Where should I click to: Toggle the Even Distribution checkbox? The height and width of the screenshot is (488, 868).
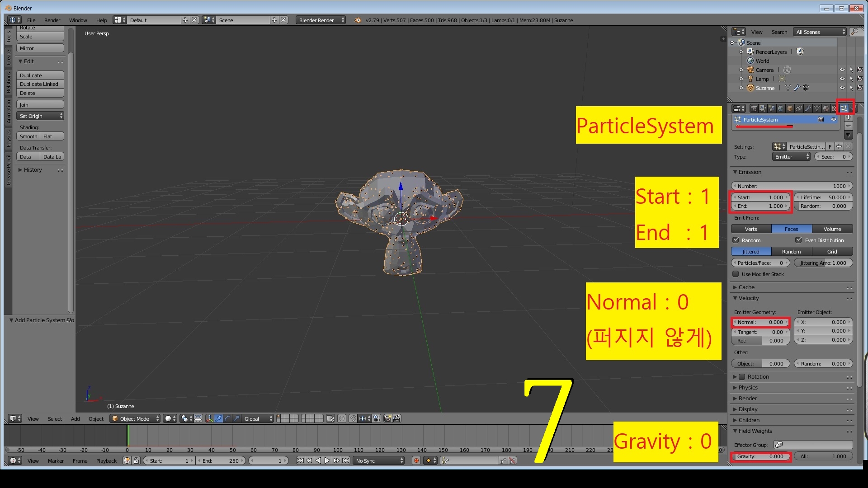point(798,240)
